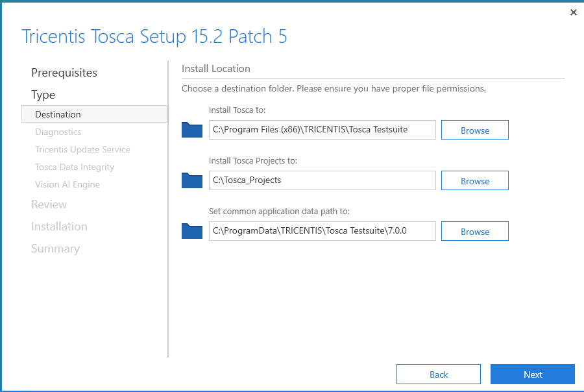The image size is (584, 392).
Task: Jump to the Review step
Action: (x=49, y=204)
